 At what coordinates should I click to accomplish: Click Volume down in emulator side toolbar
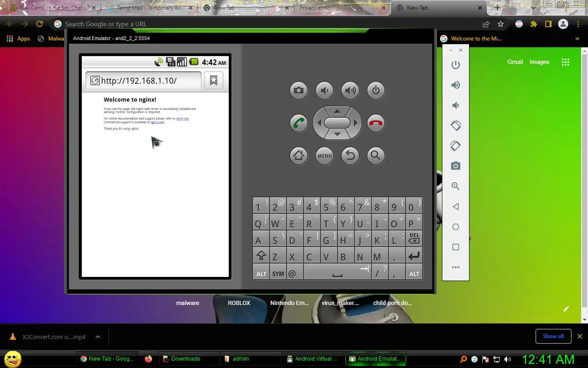(x=456, y=105)
